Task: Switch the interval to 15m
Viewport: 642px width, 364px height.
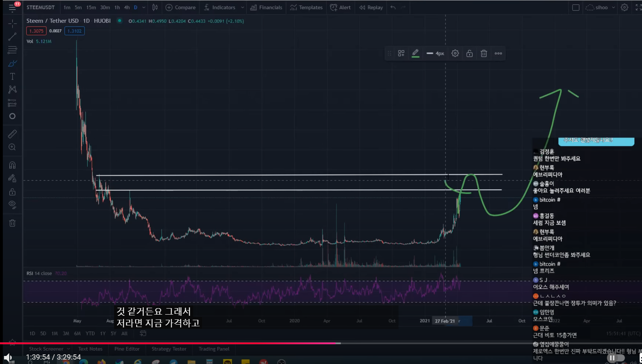Action: (x=91, y=7)
